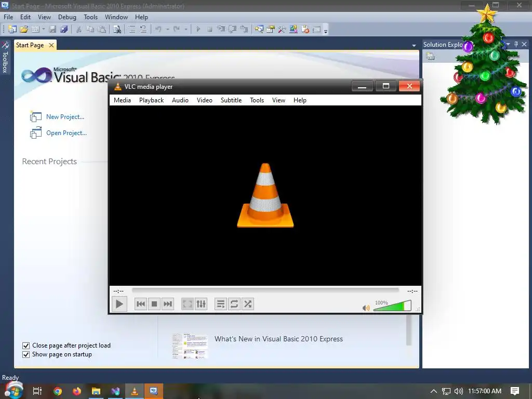Image resolution: width=532 pixels, height=399 pixels.
Task: Click the Error List toolbar icon
Action: [305, 29]
